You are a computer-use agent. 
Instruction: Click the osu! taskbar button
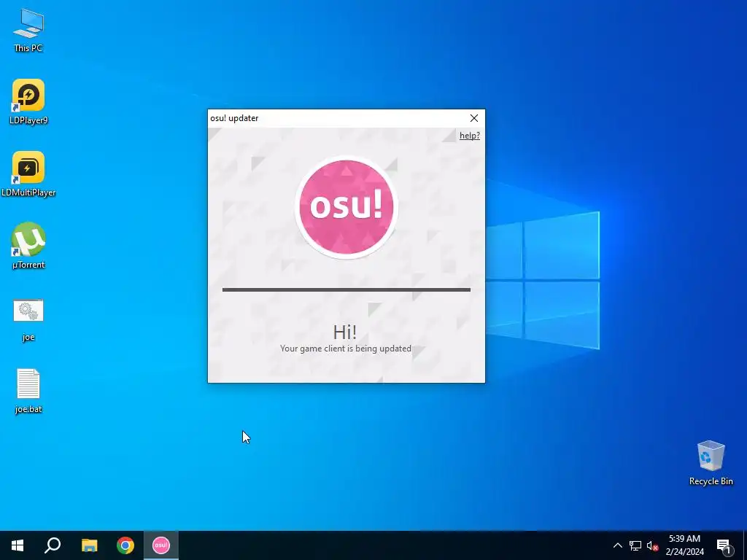[161, 545]
